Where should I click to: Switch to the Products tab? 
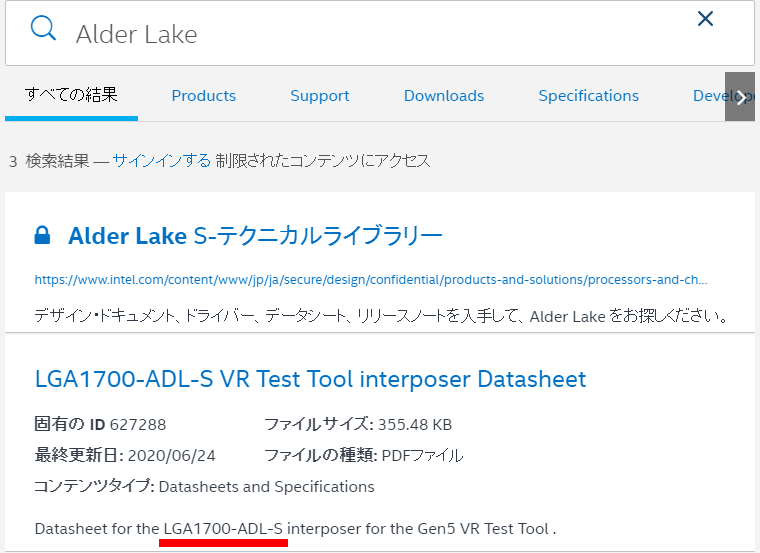pyautogui.click(x=204, y=96)
